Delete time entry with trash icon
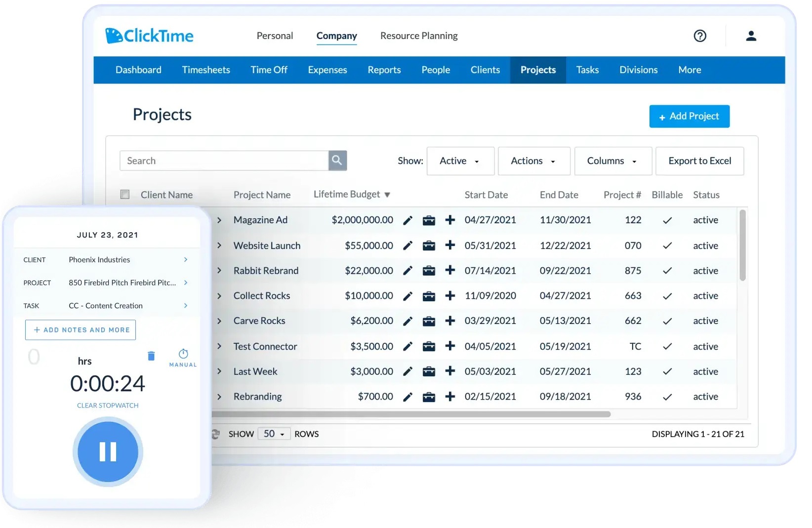Screen dimensions: 812x528 (x=151, y=356)
